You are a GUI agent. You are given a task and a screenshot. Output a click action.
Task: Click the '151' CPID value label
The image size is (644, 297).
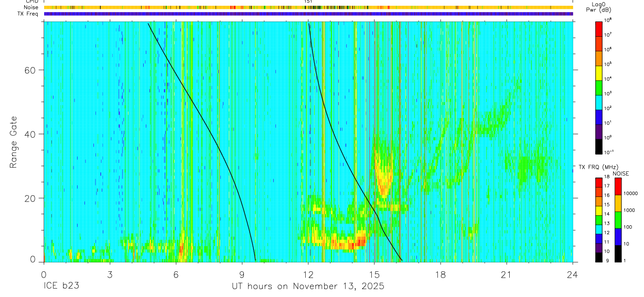tap(308, 2)
